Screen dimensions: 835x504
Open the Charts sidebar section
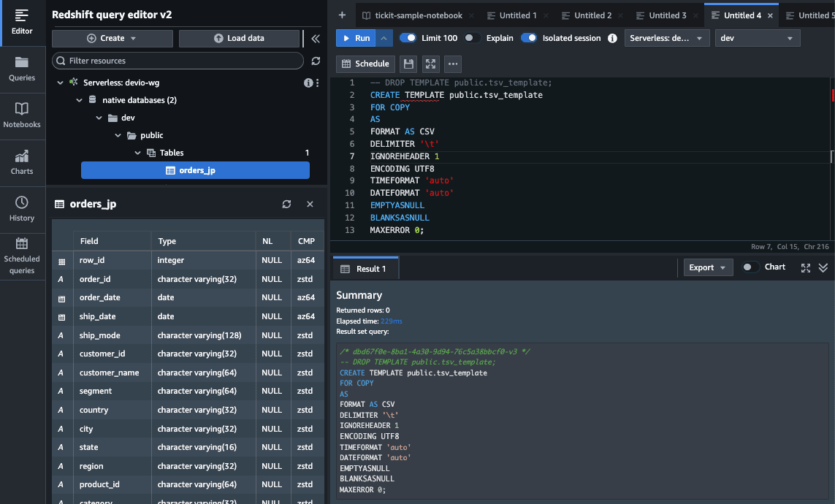22,163
